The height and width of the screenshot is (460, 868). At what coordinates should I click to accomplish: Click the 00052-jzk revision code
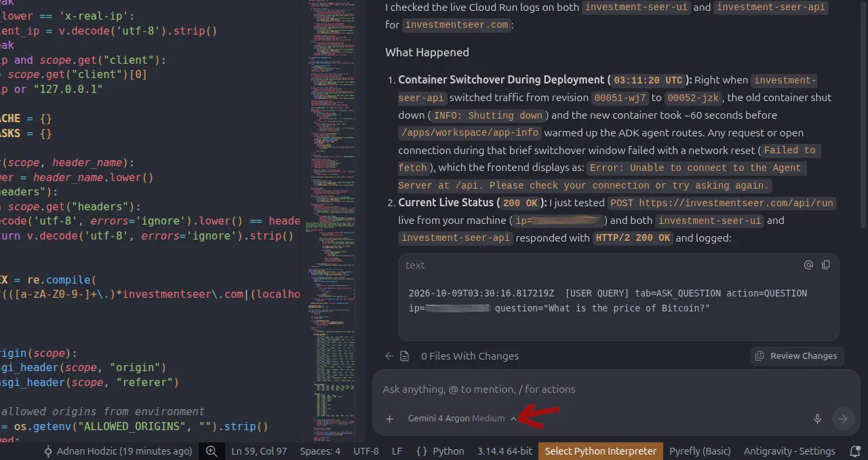point(693,98)
